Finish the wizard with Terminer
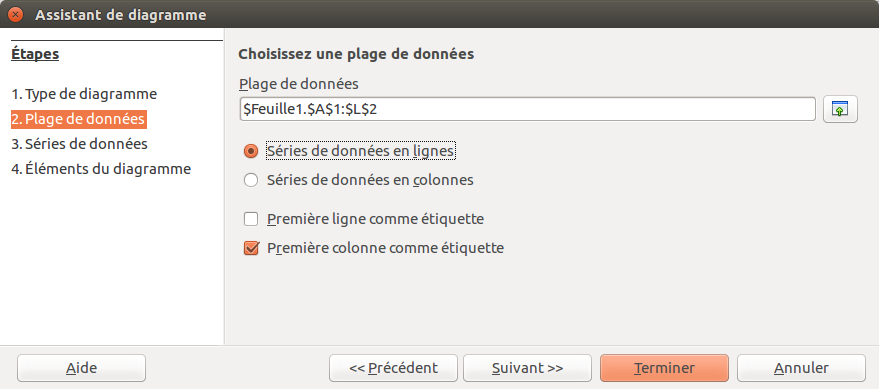Screen dimensions: 879x389 [664, 368]
